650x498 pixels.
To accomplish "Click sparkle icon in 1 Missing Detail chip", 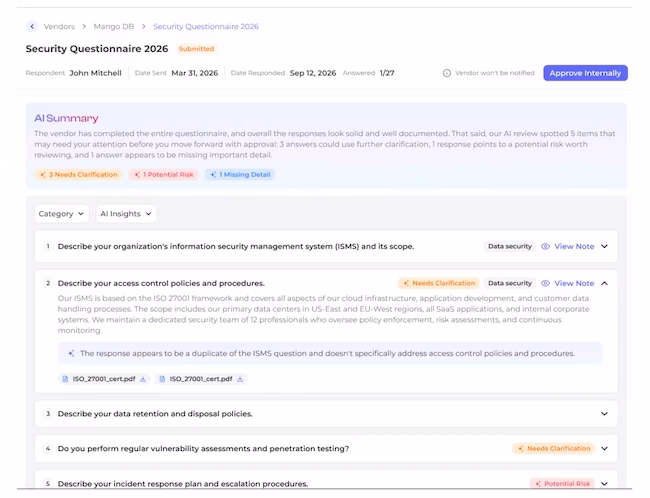I will click(213, 175).
